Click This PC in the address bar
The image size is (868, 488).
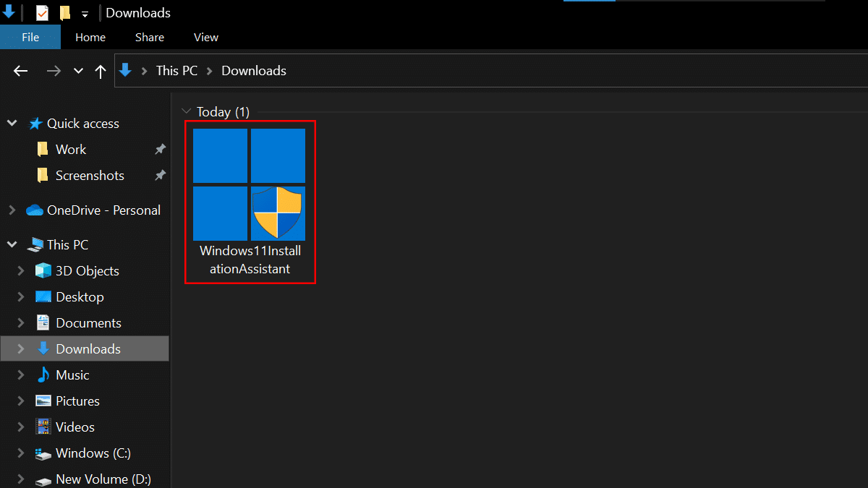[x=176, y=71]
